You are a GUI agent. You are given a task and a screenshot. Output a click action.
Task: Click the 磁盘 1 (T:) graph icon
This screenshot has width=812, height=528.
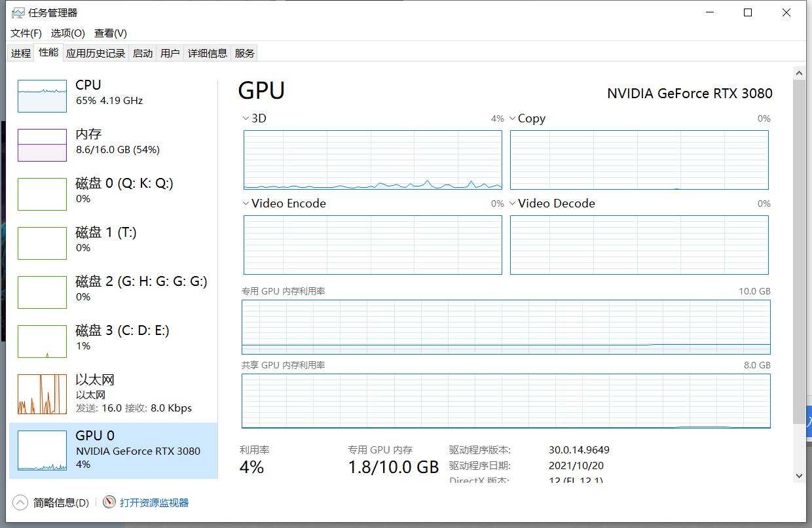tap(42, 243)
